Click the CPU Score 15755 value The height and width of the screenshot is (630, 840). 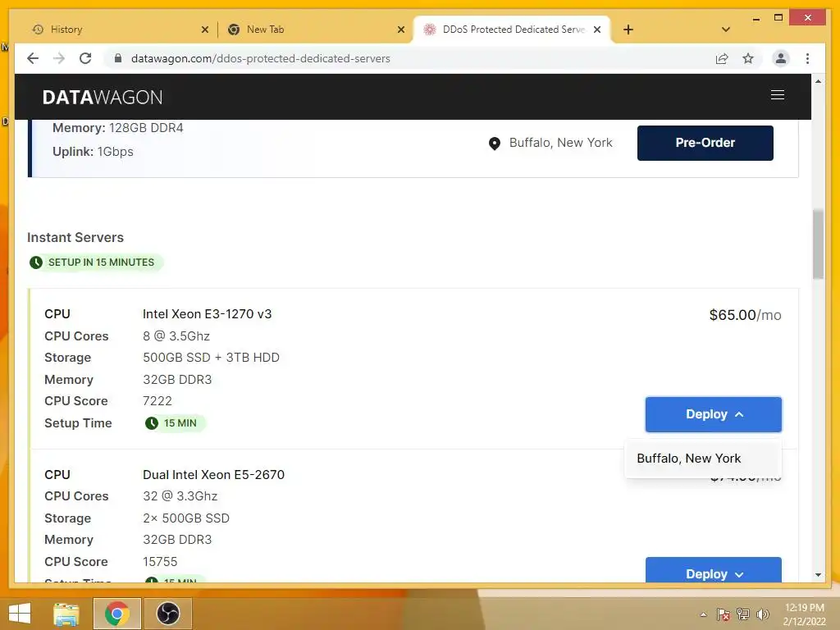click(160, 561)
